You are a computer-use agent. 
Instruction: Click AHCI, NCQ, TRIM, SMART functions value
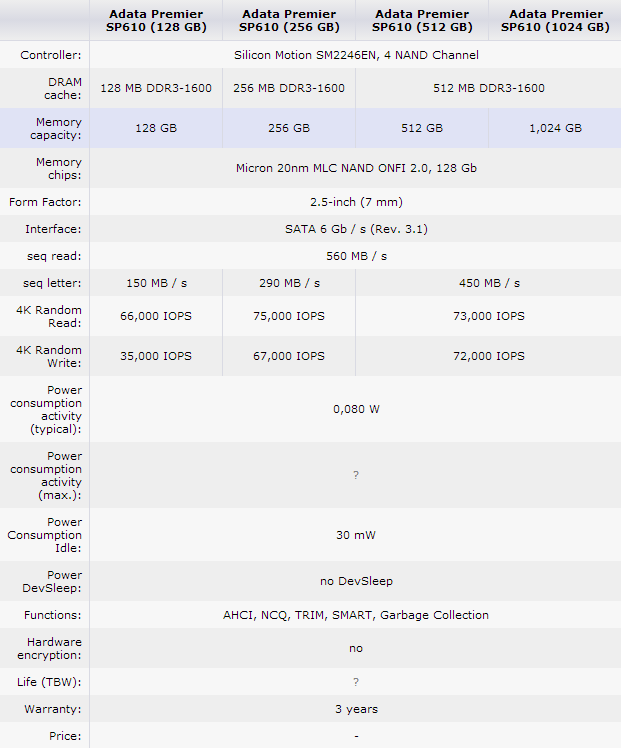(356, 615)
